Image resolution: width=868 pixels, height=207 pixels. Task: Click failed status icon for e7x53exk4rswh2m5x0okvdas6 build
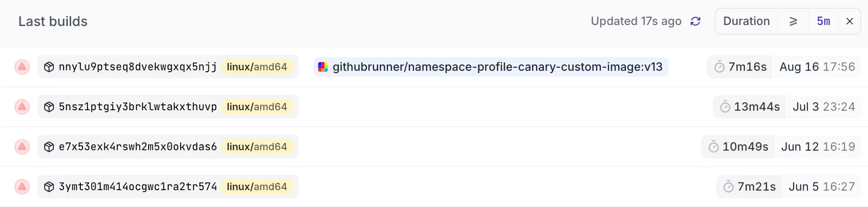pyautogui.click(x=22, y=147)
